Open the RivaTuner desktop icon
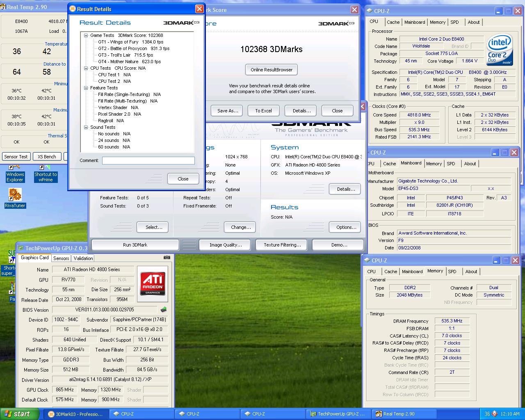 click(15, 199)
